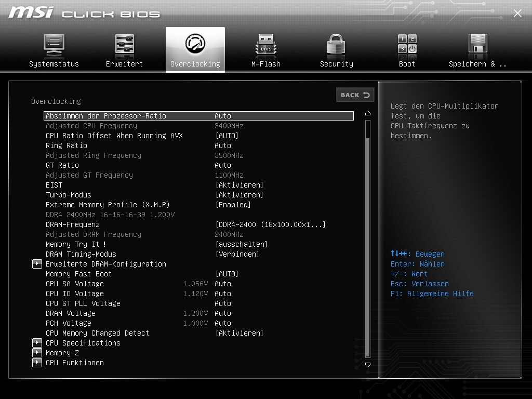Toggle Memory Try It [ausschalten]

(x=241, y=244)
